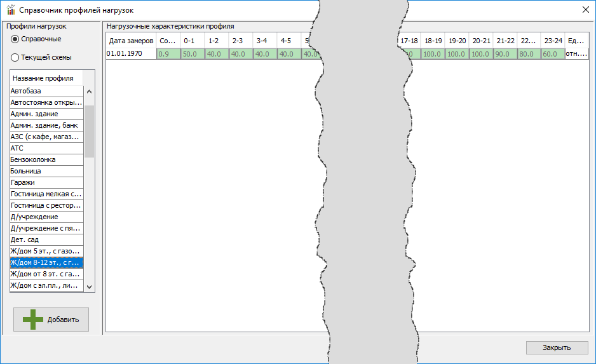Viewport: 596px width, 364px height.
Task: Click the 2-3 hour column header
Action: 241,41
